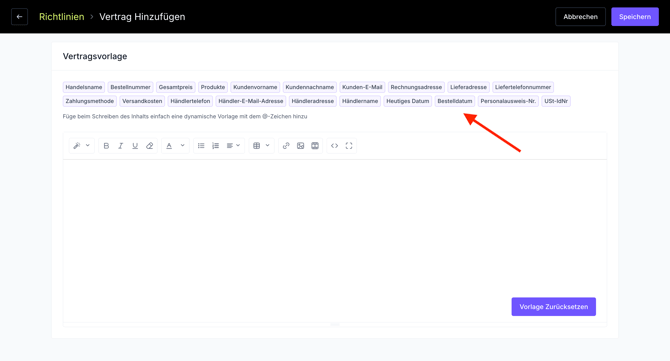Insert the Liefertelefonnummer tag
This screenshot has height=361, width=670.
(x=523, y=87)
